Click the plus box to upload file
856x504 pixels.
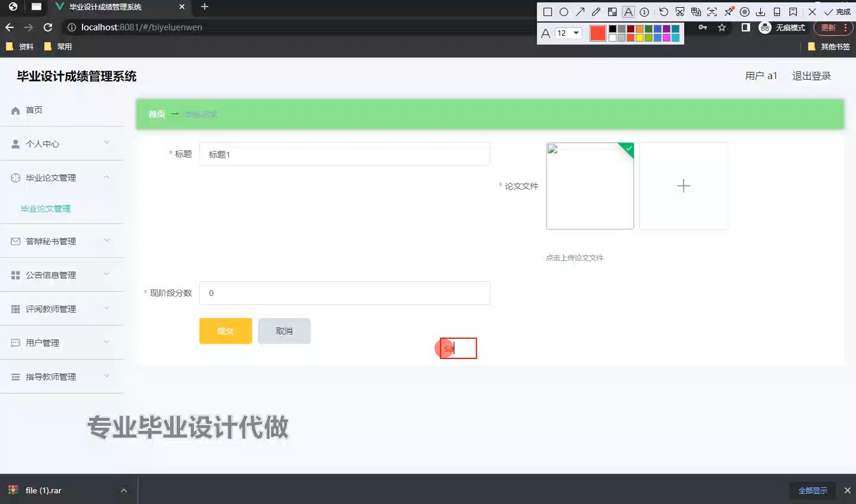coord(684,186)
